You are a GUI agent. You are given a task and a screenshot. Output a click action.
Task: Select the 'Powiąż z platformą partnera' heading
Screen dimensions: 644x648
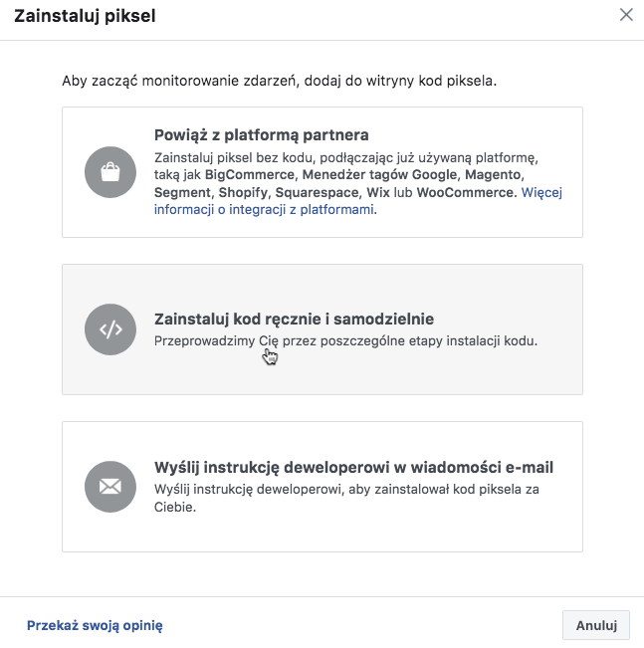261,135
